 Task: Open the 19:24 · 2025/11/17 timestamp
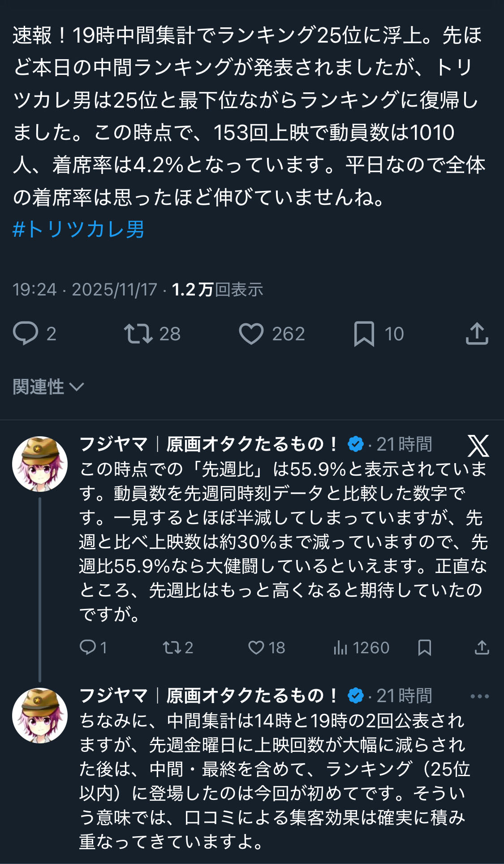[85, 290]
